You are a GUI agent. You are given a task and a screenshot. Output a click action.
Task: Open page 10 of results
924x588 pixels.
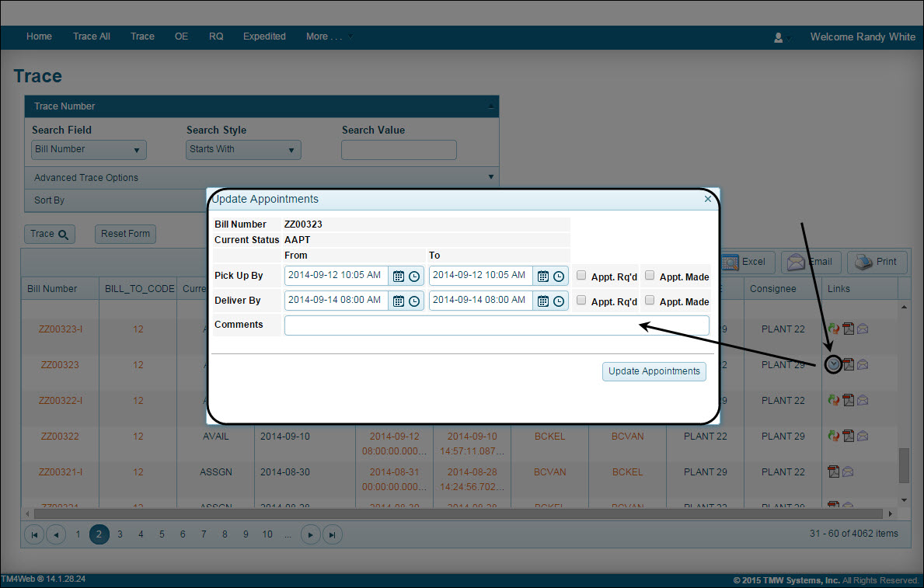coord(267,534)
